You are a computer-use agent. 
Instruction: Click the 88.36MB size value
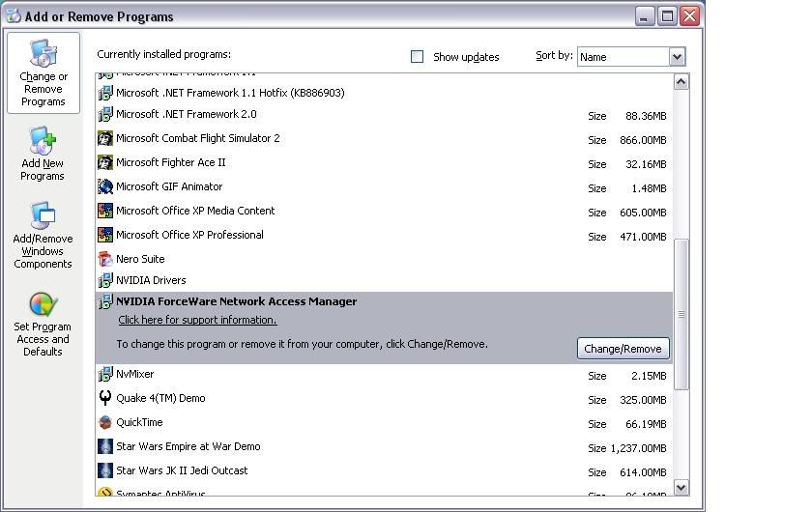646,116
